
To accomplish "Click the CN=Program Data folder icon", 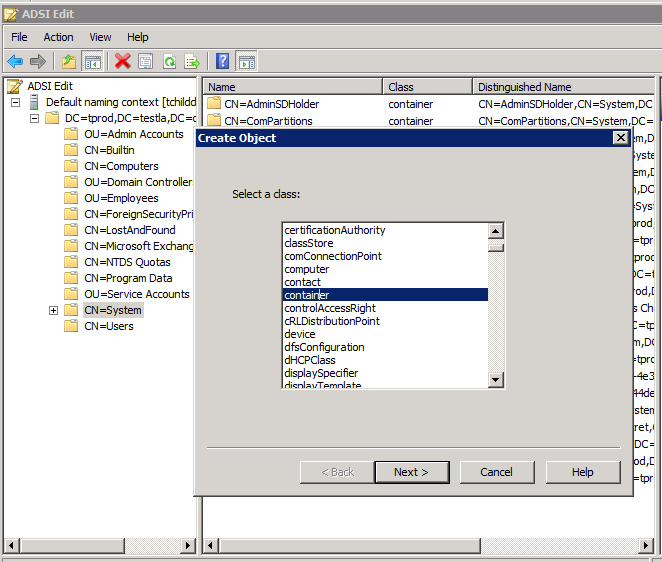I will coord(71,278).
